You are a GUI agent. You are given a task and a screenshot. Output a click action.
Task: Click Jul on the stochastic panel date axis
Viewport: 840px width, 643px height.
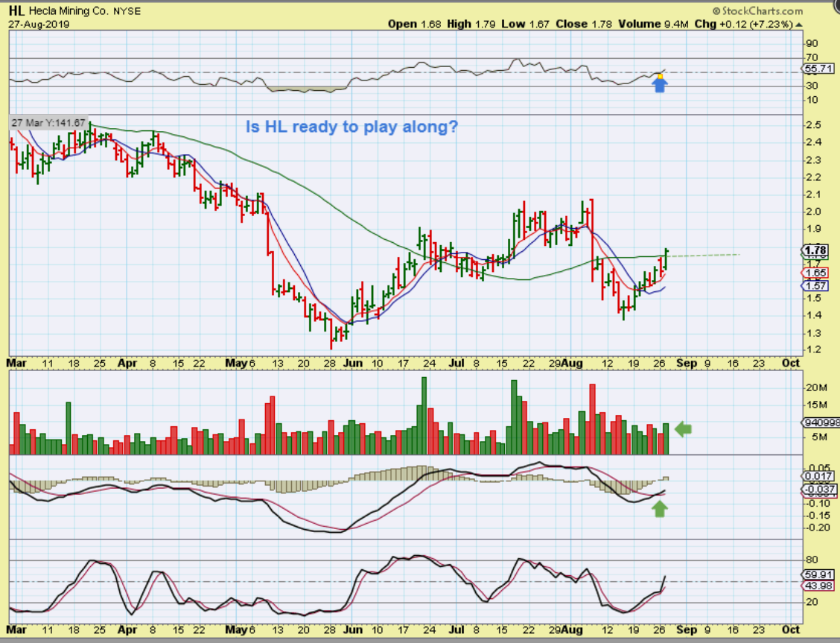click(456, 630)
